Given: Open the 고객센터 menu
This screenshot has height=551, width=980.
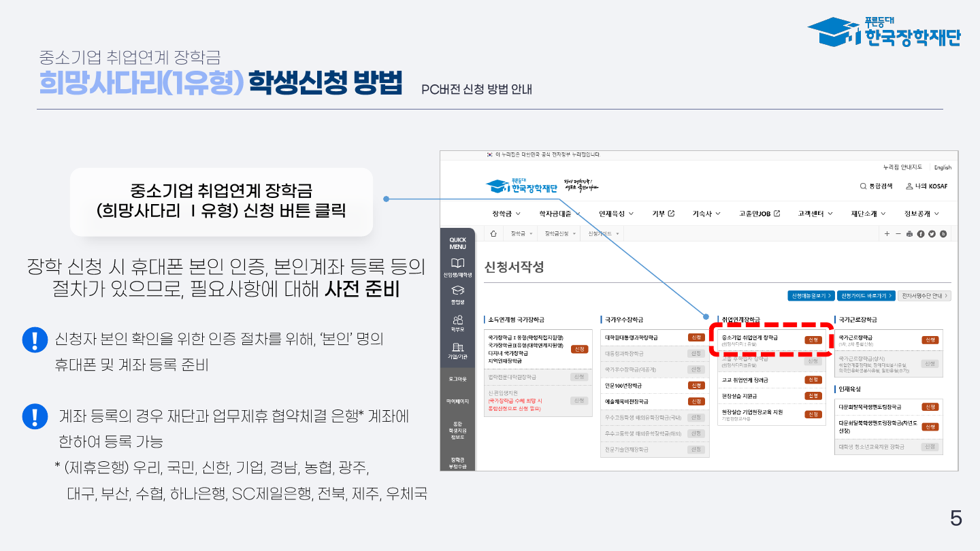Looking at the screenshot, I should click(815, 214).
